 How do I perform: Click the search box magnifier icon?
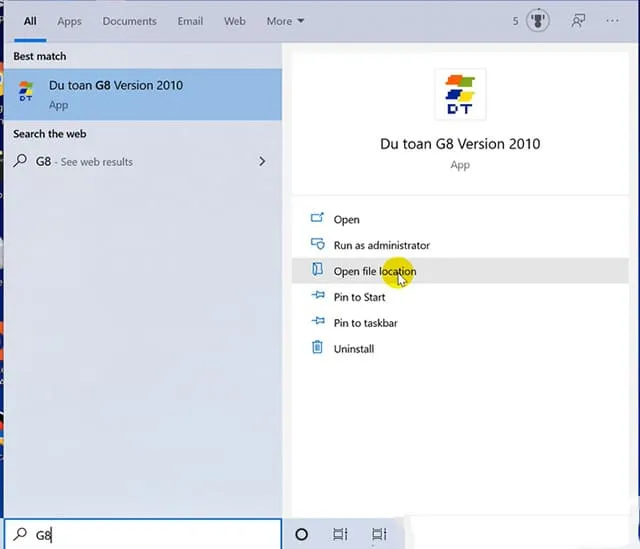(20, 534)
